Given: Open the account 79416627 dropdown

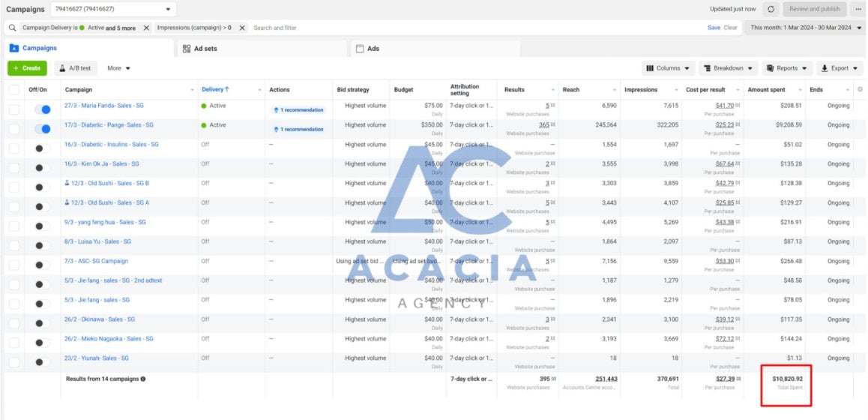Looking at the screenshot, I should coord(113,10).
